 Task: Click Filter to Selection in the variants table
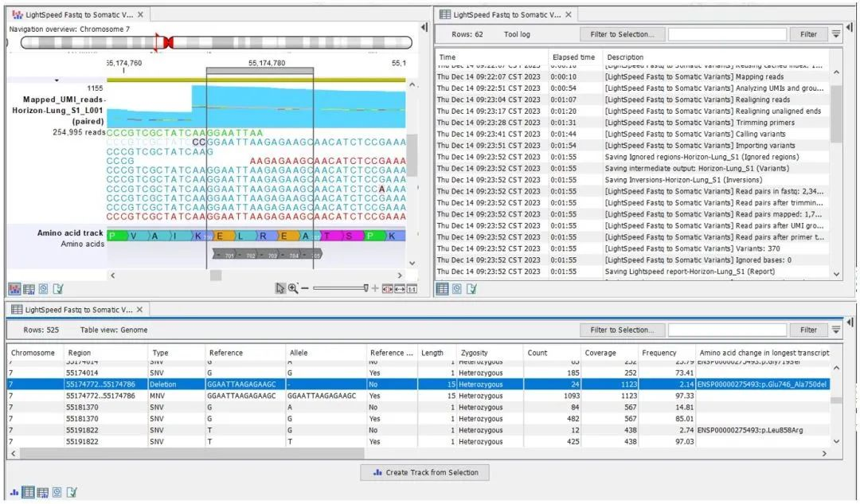coord(623,330)
